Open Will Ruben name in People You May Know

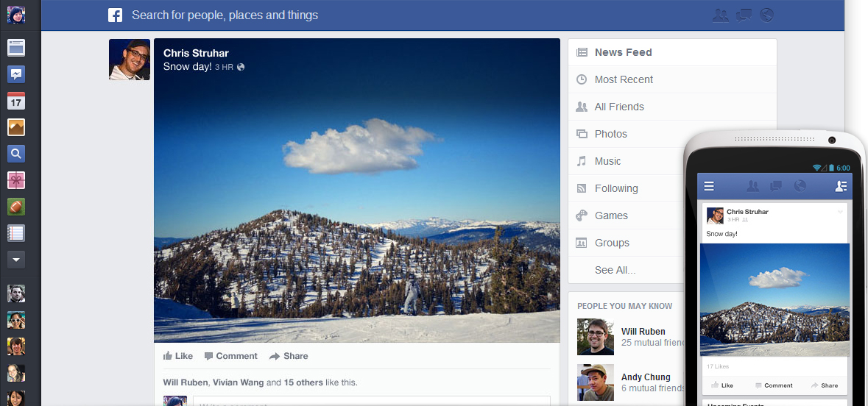click(x=643, y=331)
